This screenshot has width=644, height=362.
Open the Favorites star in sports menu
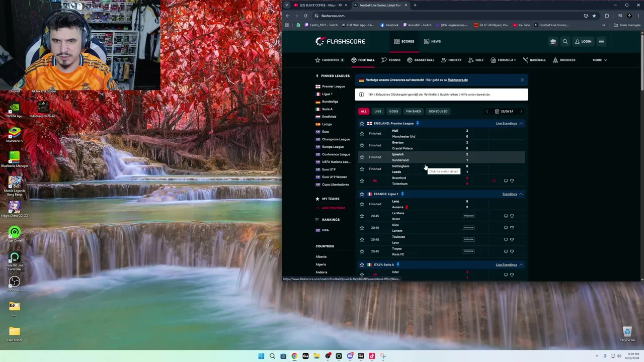pos(330,60)
